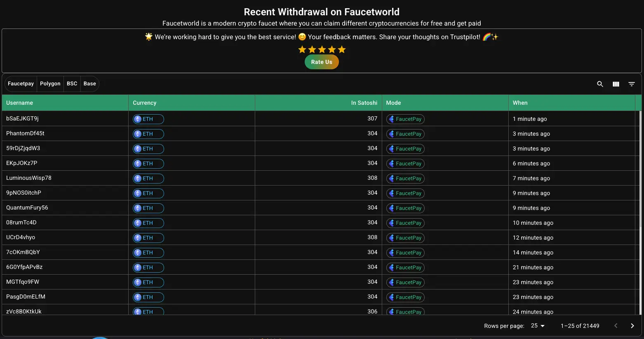Image resolution: width=644 pixels, height=339 pixels.
Task: Click ETH chip in MGTfqo9FW row
Action: tap(148, 282)
